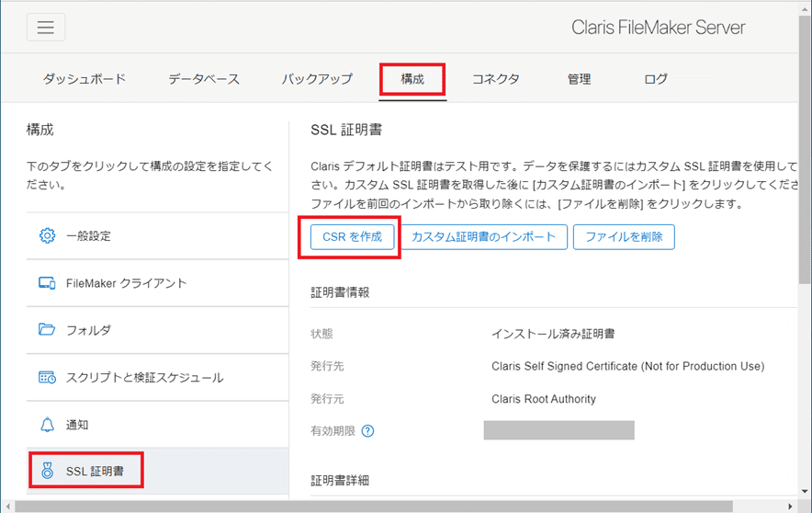This screenshot has width=812, height=513.
Task: Click the vertical scrollbar thumb
Action: pyautogui.click(x=805, y=149)
